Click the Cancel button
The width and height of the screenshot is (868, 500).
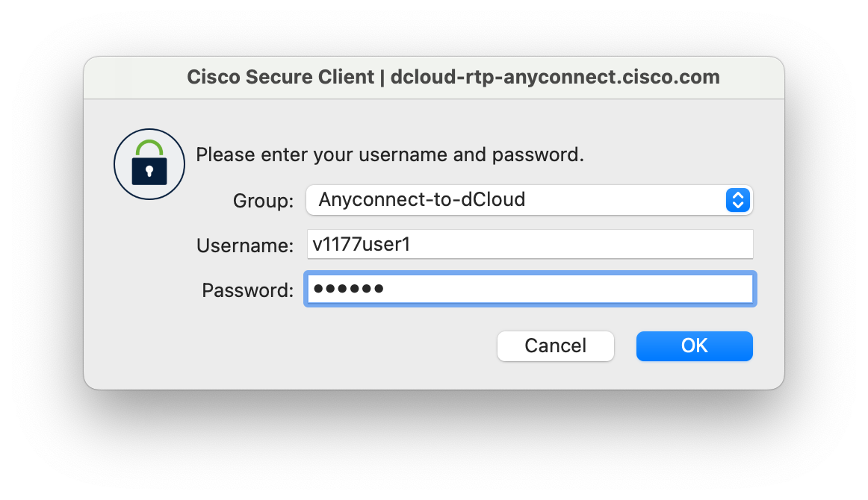pos(555,346)
